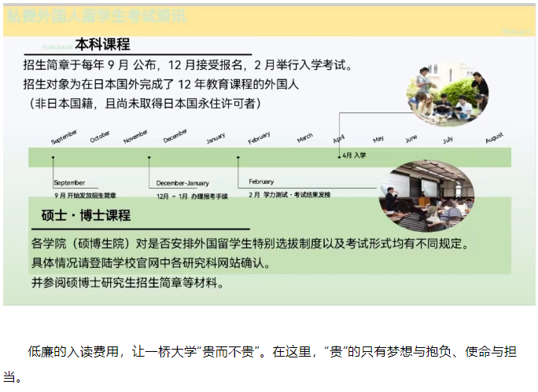The image size is (538, 392).
Task: Click the 本科课程 heading
Action: pyautogui.click(x=102, y=45)
